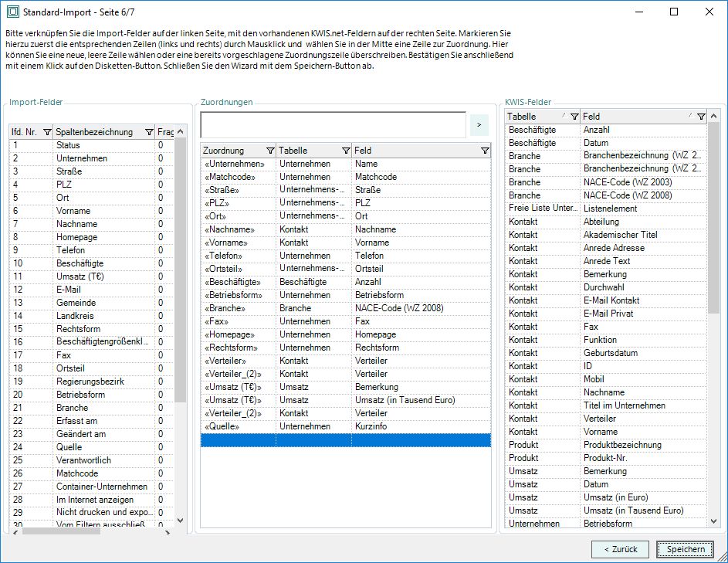Click filter icon on Zuordnung column
The width and height of the screenshot is (728, 563).
(269, 151)
